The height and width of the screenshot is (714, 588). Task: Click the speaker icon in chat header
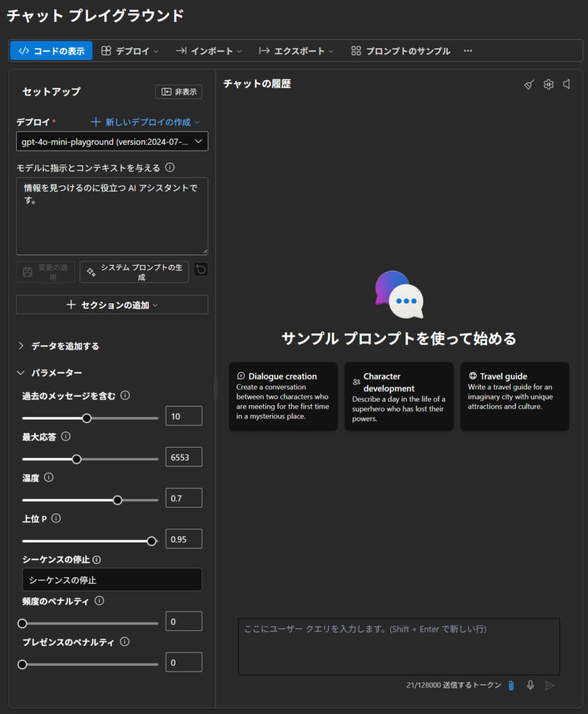tap(567, 84)
